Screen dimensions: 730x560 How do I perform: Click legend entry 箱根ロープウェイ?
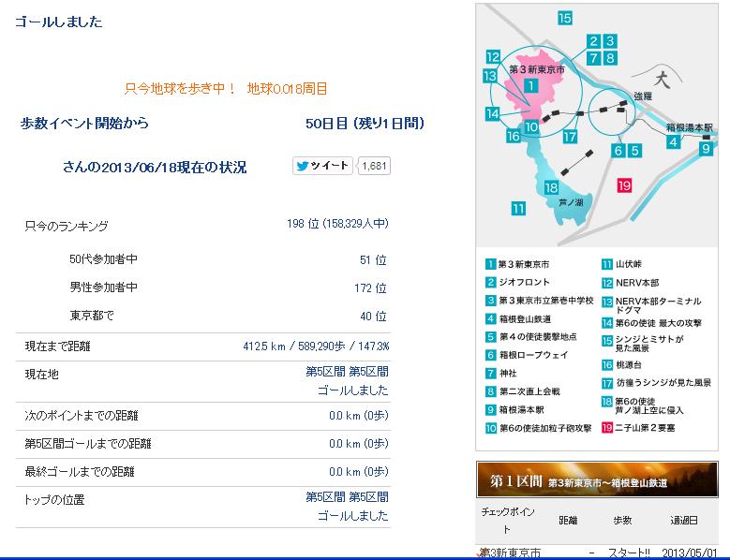click(527, 355)
